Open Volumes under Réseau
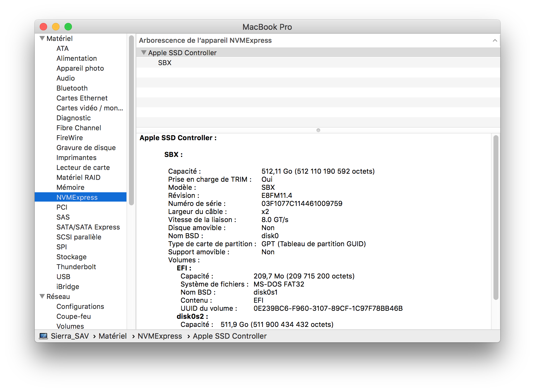The width and height of the screenshot is (535, 392). (70, 326)
